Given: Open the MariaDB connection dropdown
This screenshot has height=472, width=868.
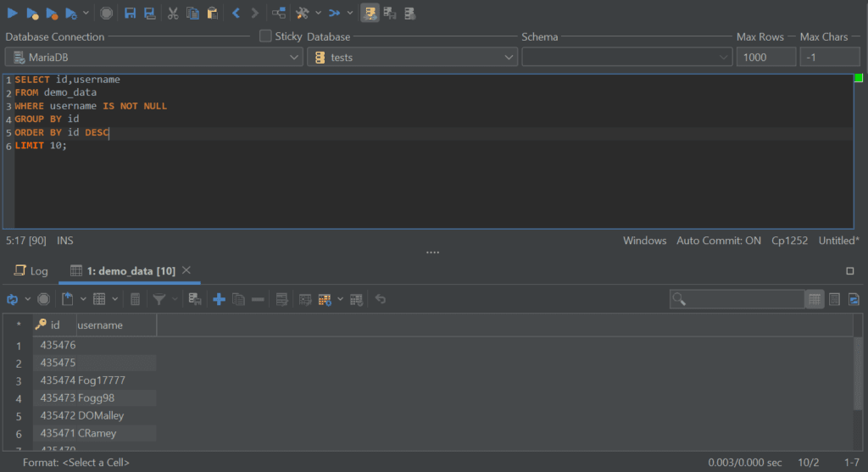Looking at the screenshot, I should (153, 57).
